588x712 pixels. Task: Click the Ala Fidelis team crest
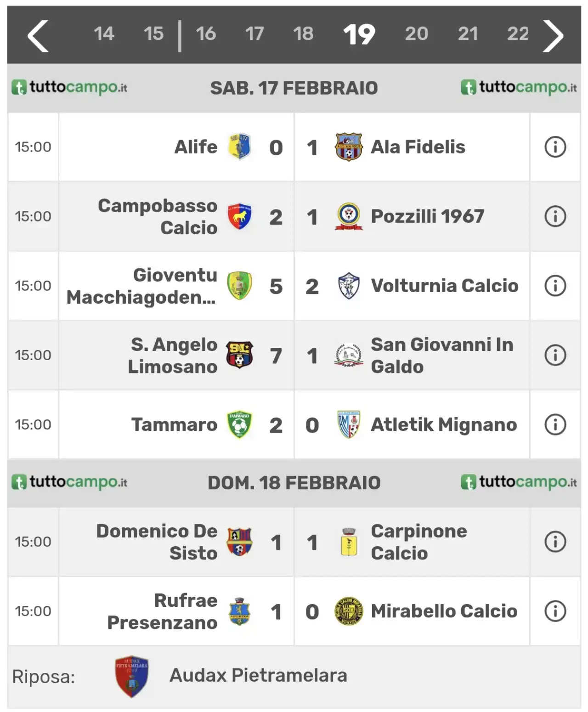click(349, 147)
